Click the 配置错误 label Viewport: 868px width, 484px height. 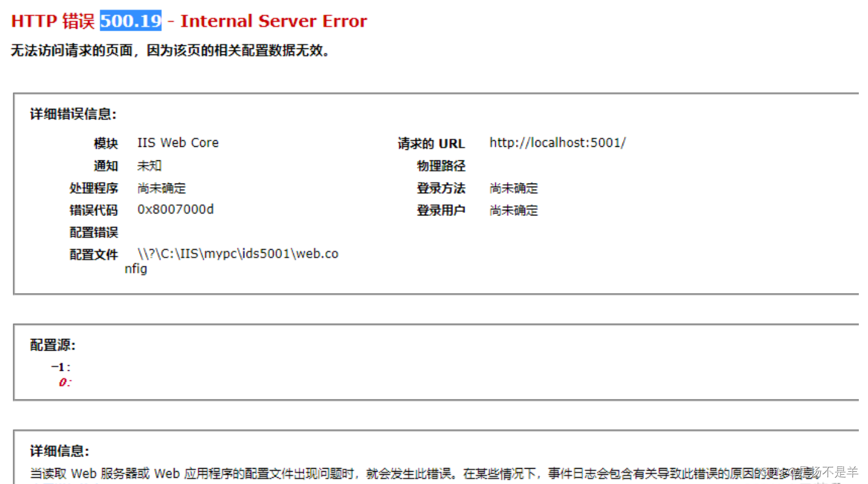tap(94, 232)
